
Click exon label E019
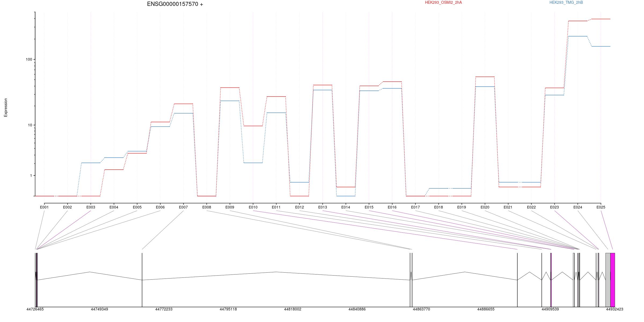coord(462,207)
